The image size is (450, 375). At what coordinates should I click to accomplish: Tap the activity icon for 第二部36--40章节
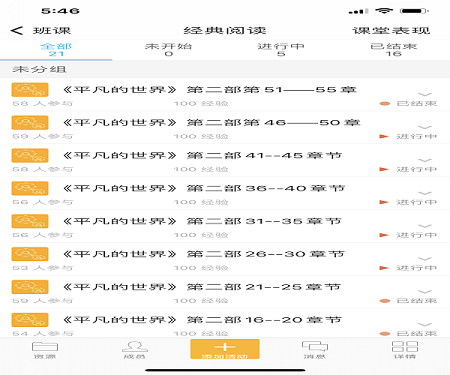[x=30, y=188]
